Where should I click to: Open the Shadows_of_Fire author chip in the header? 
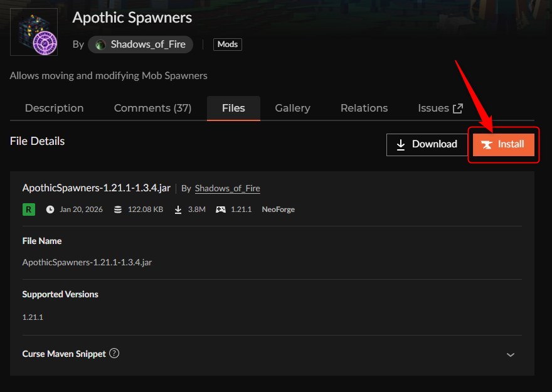point(141,45)
